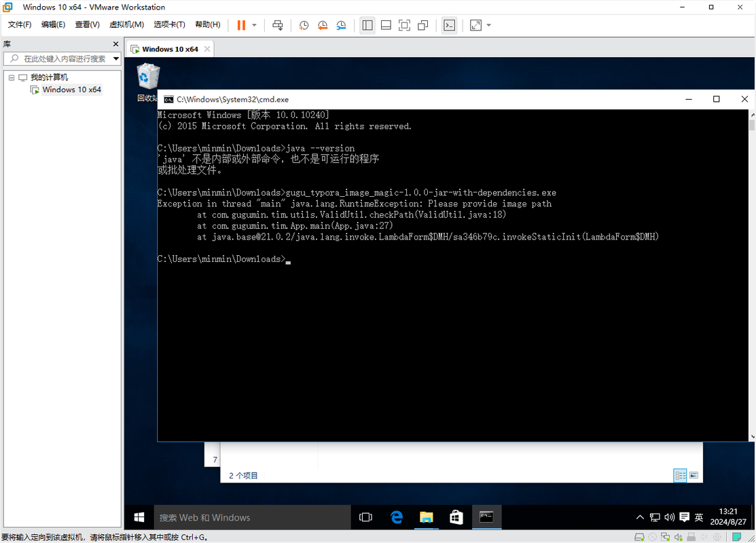
Task: Click the guest network tray icon
Action: coord(654,517)
